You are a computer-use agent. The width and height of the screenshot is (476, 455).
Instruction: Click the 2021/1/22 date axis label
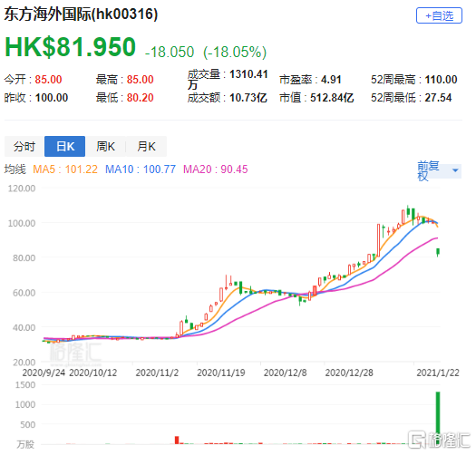click(438, 373)
